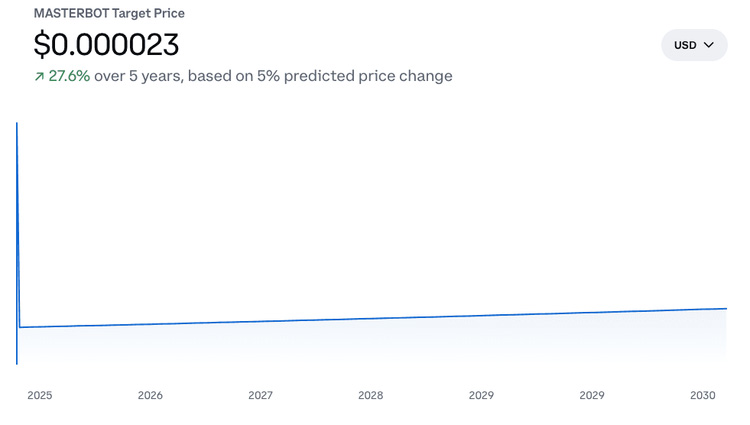Click the 27.6% growth percentage
Screen dimensions: 750x425
tap(70, 76)
